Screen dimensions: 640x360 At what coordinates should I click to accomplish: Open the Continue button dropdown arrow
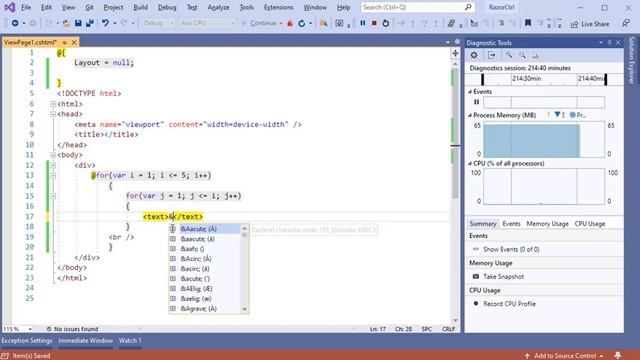click(281, 23)
